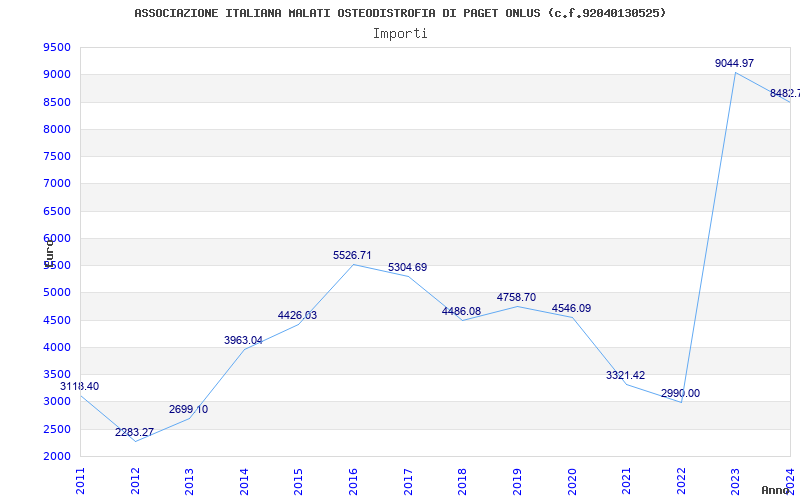Image resolution: width=800 pixels, height=500 pixels.
Task: Select the 4758.70 data label for 2019
Action: (516, 297)
